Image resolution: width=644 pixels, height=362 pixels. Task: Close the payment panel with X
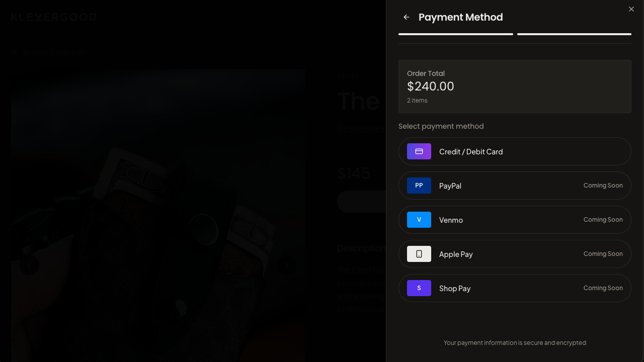631,9
